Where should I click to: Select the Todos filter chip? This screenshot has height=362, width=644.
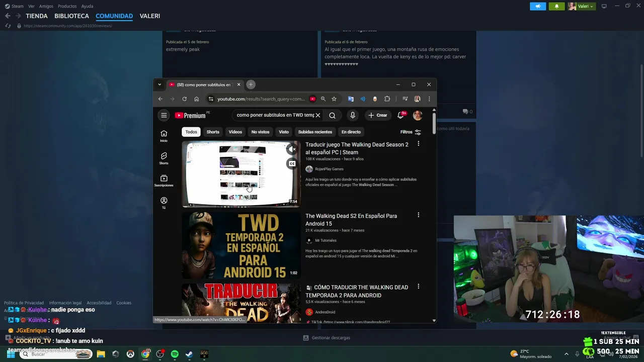click(191, 132)
